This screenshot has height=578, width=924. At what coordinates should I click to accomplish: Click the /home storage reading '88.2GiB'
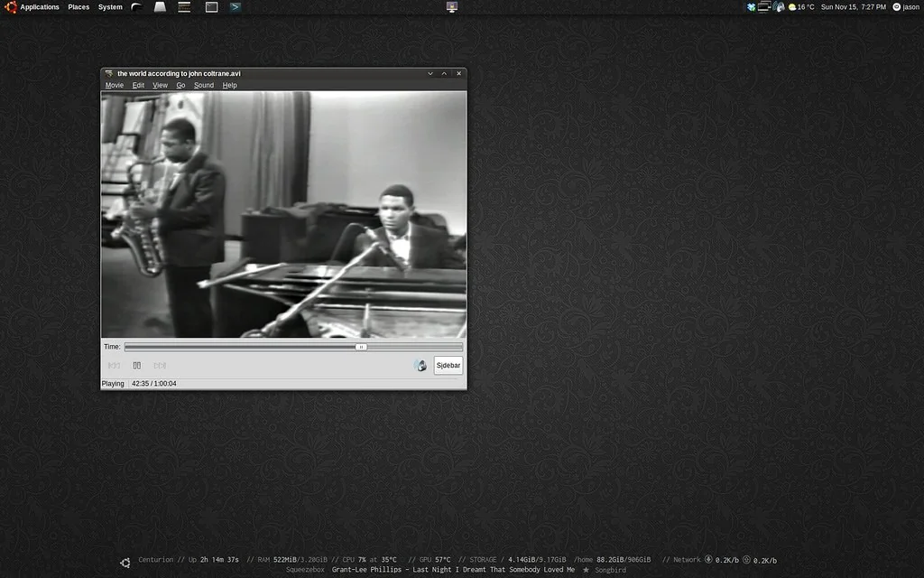(x=611, y=560)
